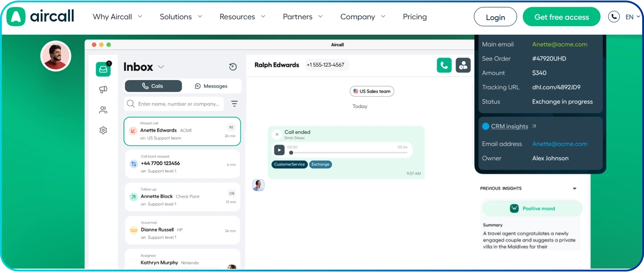The image size is (644, 272).
Task: Click the Positive mood badge
Action: (532, 208)
